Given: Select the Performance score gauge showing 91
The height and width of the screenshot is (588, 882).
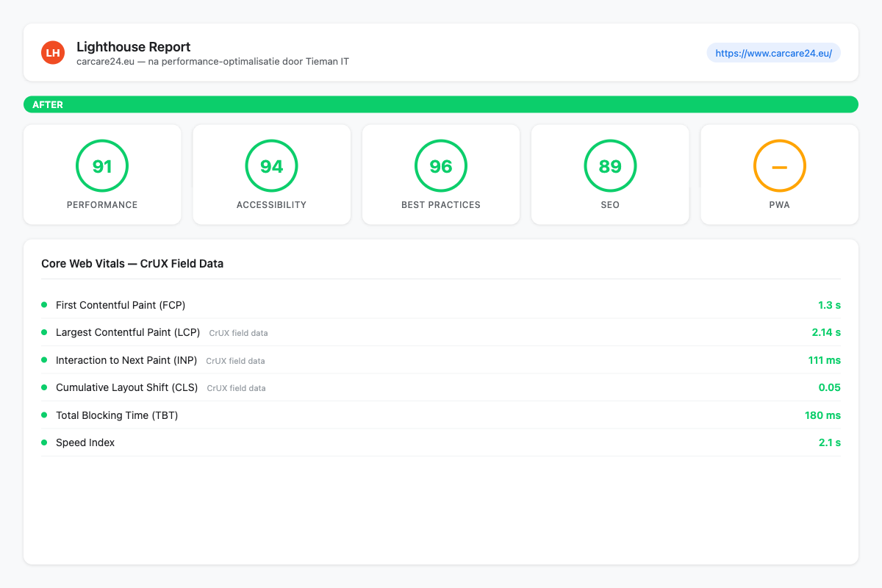Looking at the screenshot, I should tap(102, 166).
